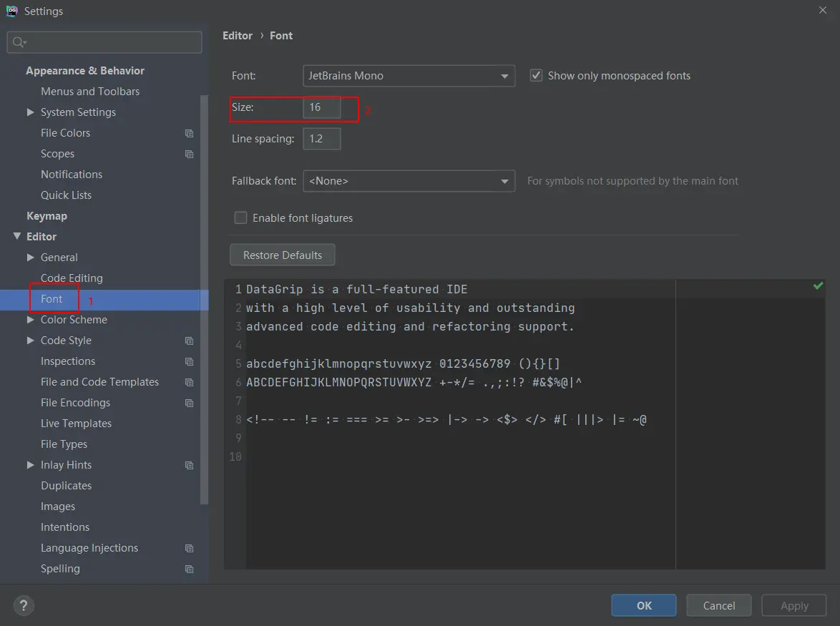Click into the Line spacing field

click(x=321, y=139)
